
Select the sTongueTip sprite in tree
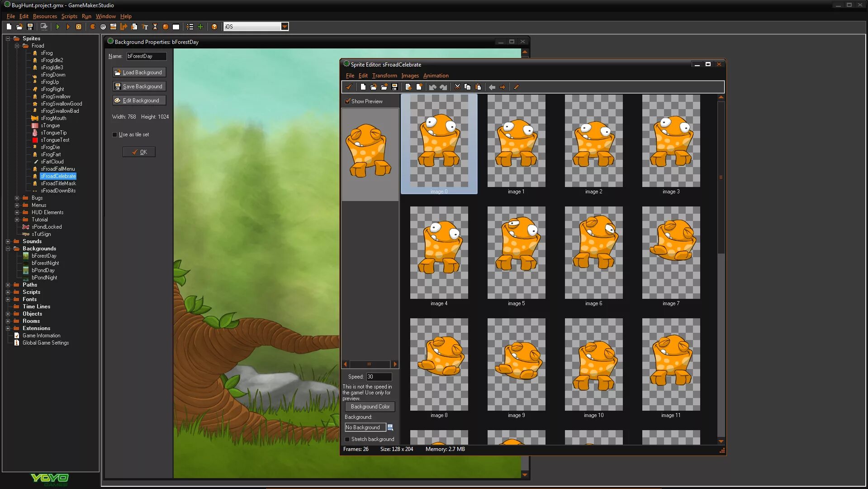[x=53, y=133]
